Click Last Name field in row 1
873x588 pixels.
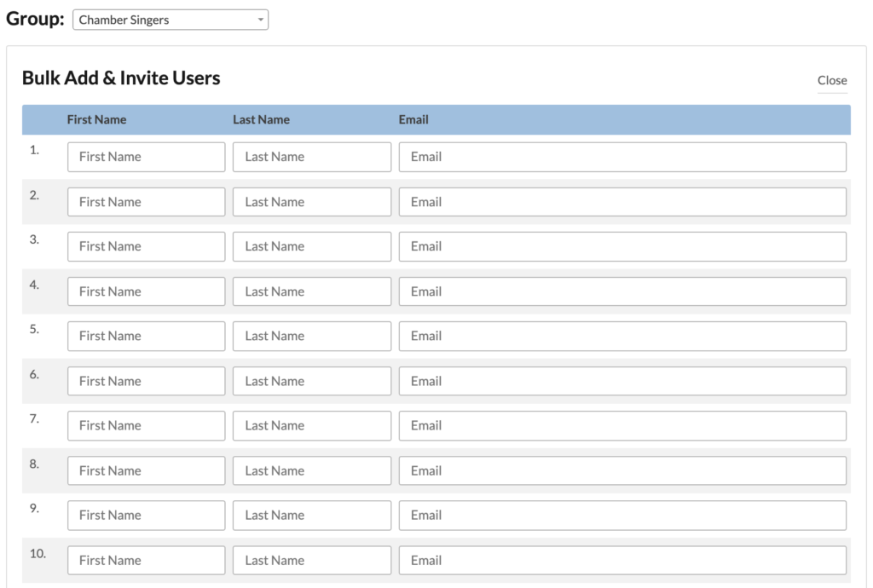311,157
